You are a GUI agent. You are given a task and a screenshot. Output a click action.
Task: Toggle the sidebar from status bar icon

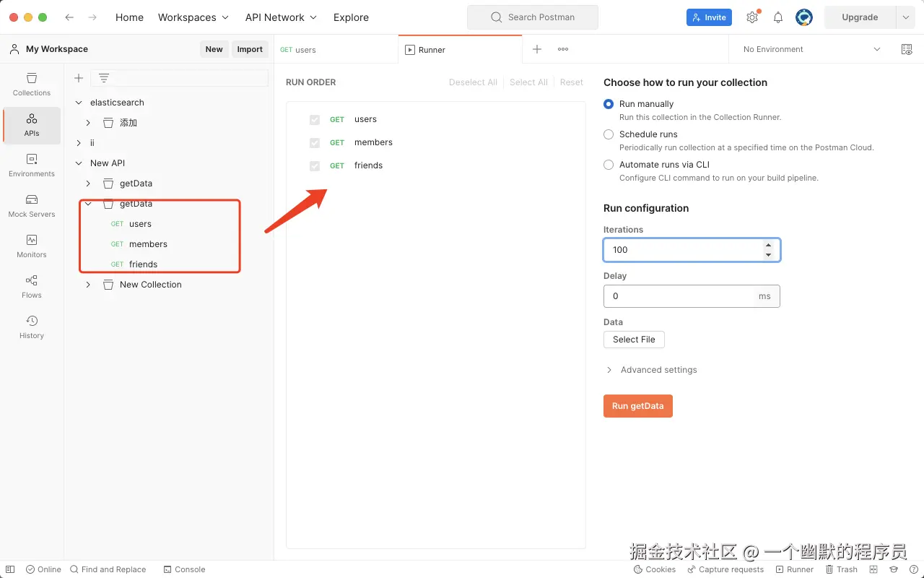pos(10,569)
